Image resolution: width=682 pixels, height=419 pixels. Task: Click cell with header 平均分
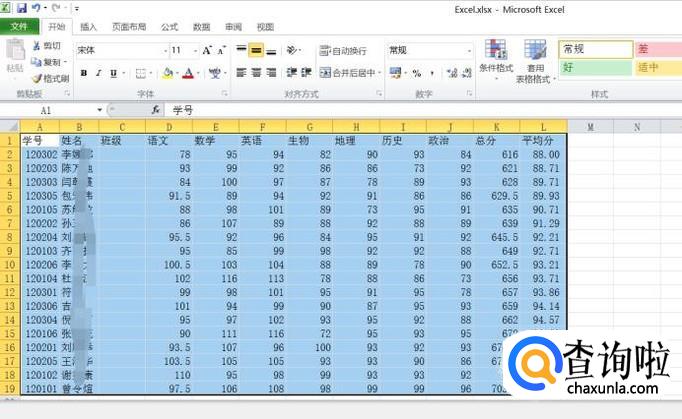click(543, 141)
